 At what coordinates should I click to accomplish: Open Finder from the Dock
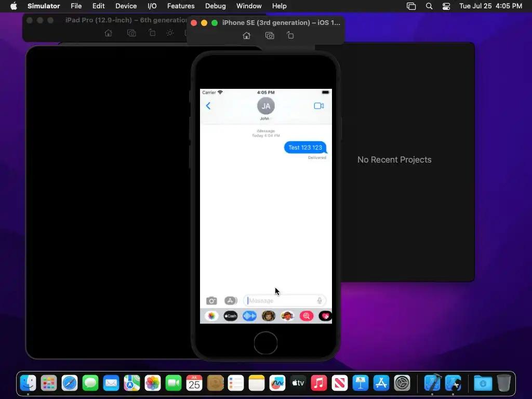pos(28,383)
